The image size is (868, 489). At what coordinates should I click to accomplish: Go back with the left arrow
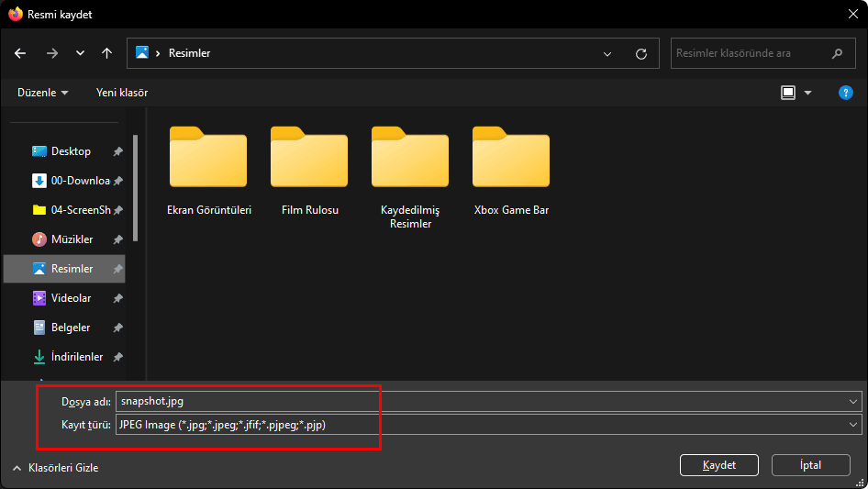(20, 53)
